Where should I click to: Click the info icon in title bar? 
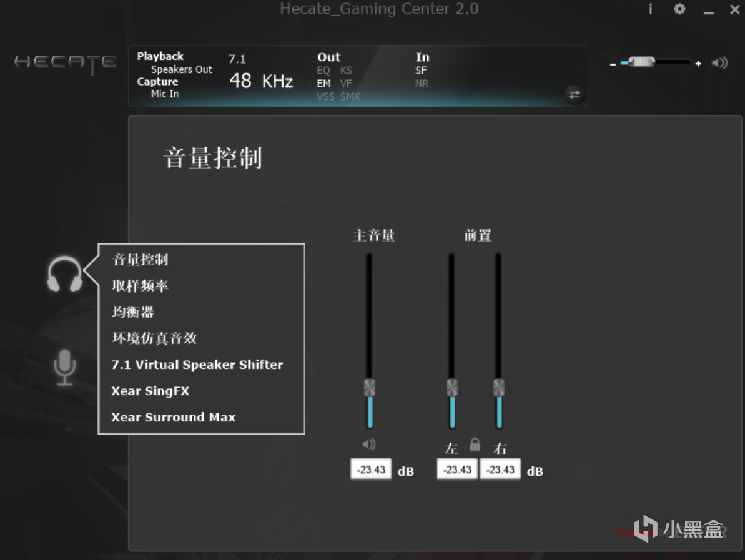[651, 9]
